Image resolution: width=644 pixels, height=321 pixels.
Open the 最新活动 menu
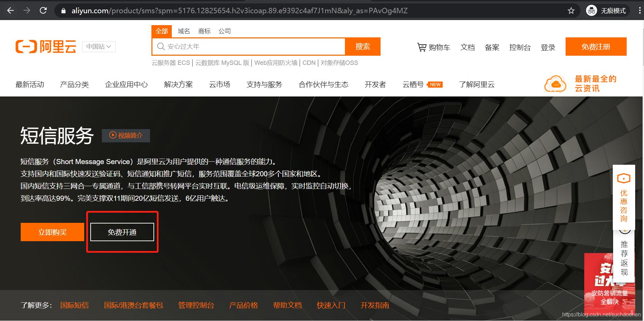30,85
